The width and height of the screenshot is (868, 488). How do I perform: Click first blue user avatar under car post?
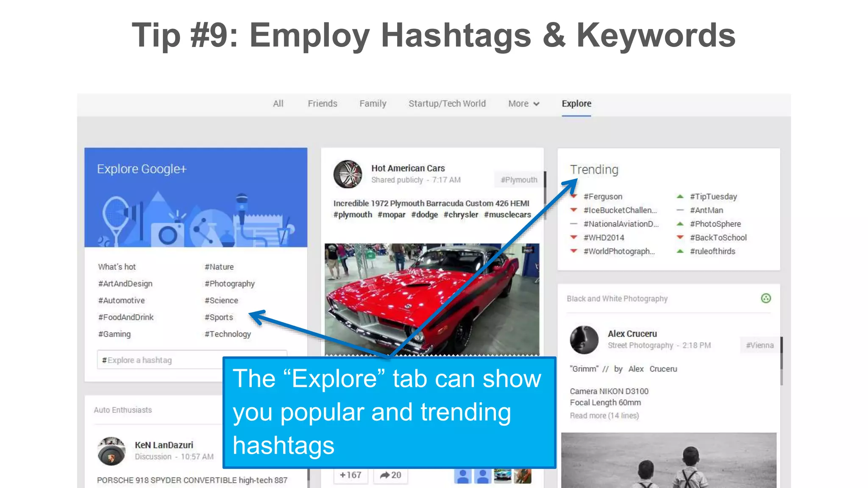(463, 476)
